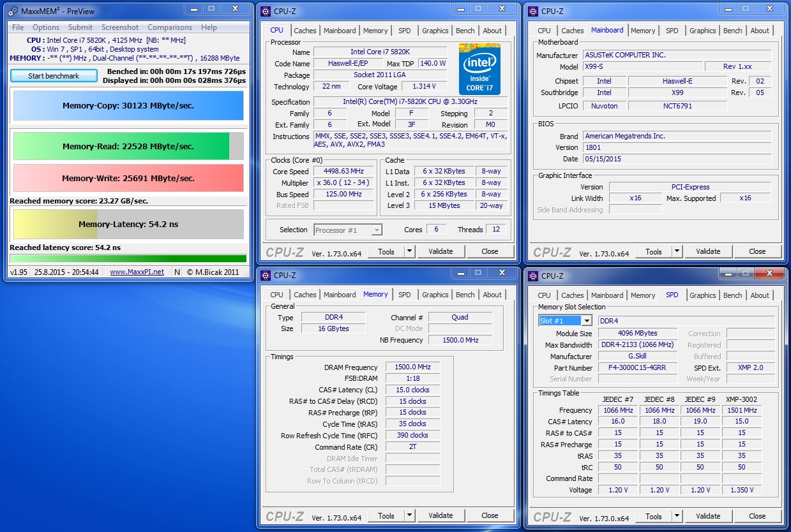
Task: Click the Memory-Copy result bar
Action: [x=128, y=106]
